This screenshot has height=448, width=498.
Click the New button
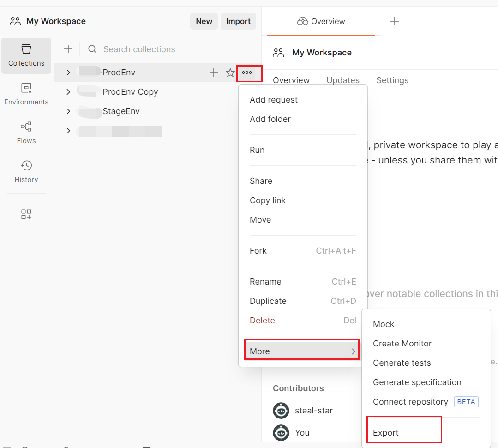[x=204, y=21]
